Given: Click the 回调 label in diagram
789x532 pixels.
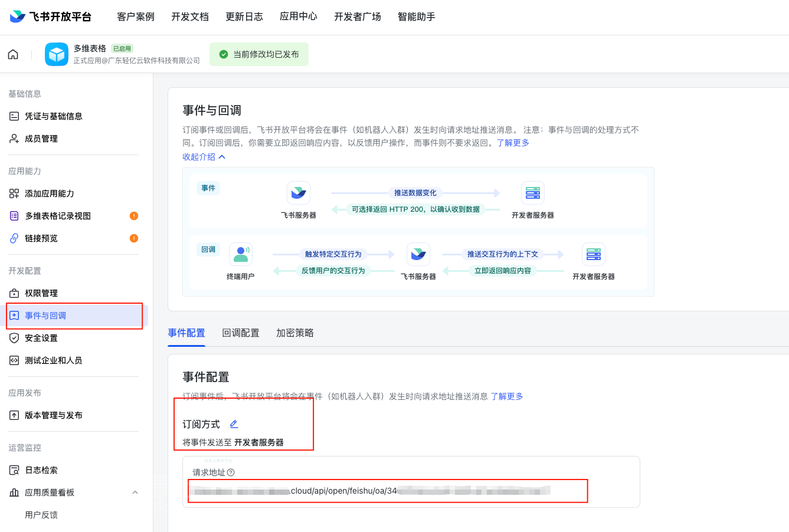Looking at the screenshot, I should [x=208, y=249].
